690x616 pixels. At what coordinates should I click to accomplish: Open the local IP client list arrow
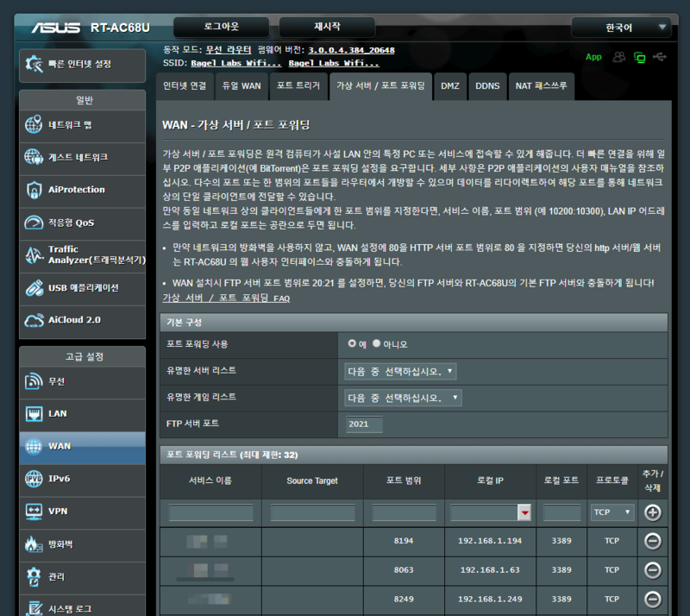[524, 512]
